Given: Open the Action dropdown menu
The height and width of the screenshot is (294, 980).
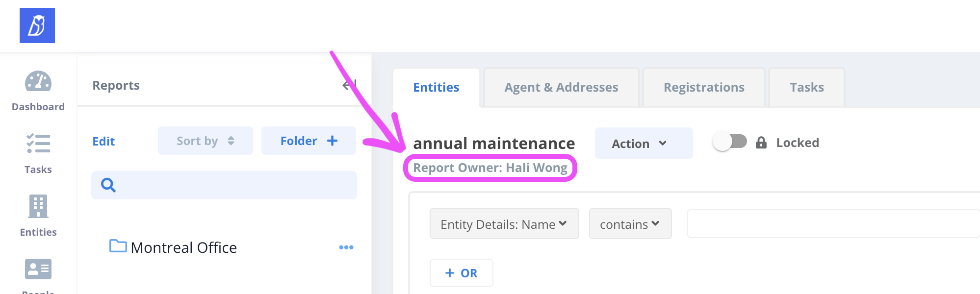Looking at the screenshot, I should (643, 144).
